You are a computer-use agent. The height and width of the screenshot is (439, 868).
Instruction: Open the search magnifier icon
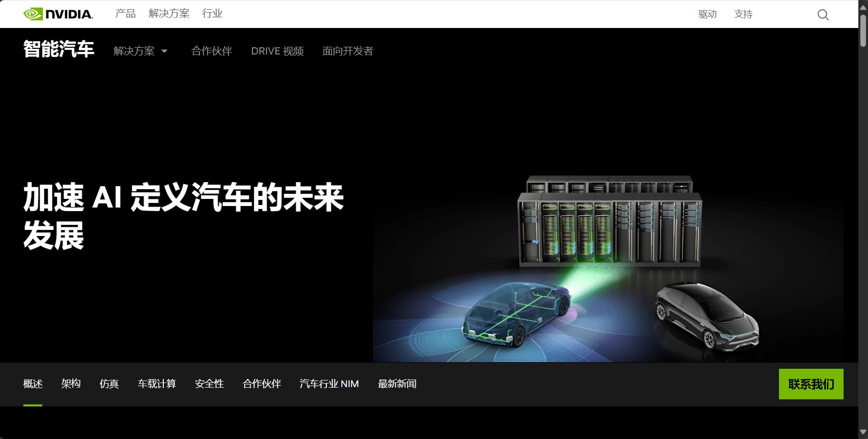point(823,15)
